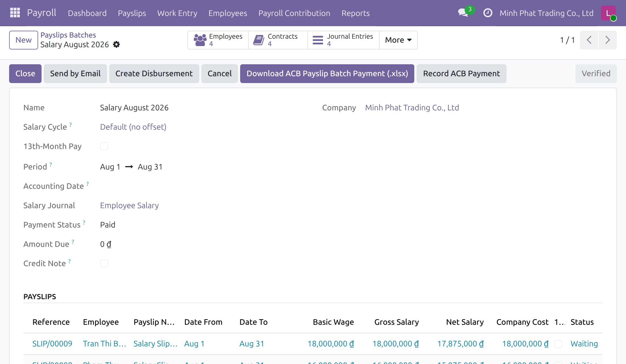Click Send by Email
626x364 pixels.
75,74
